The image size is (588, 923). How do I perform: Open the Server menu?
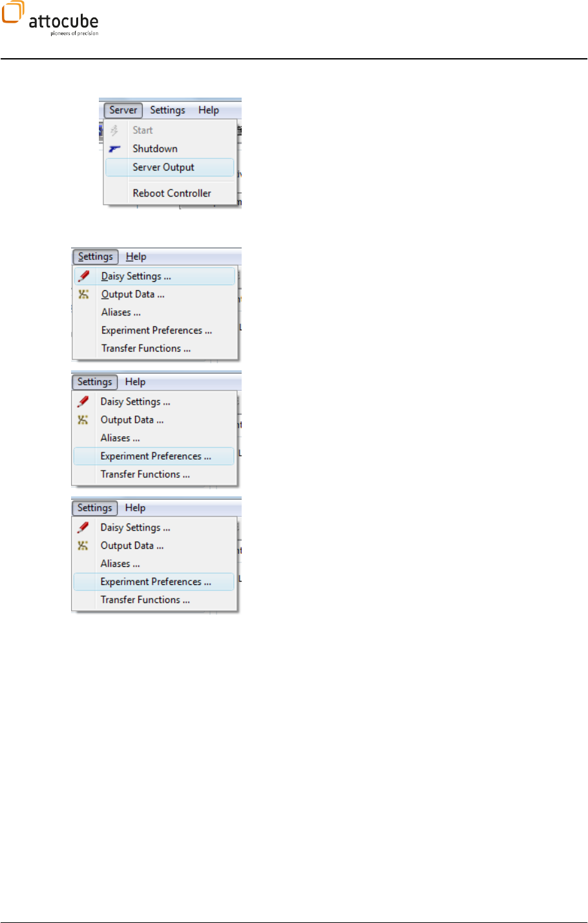point(123,110)
